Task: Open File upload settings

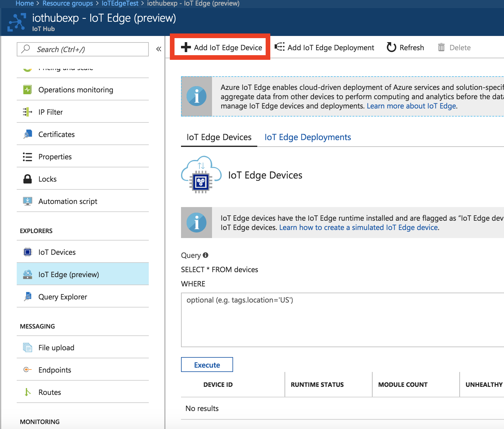Action: click(x=83, y=347)
